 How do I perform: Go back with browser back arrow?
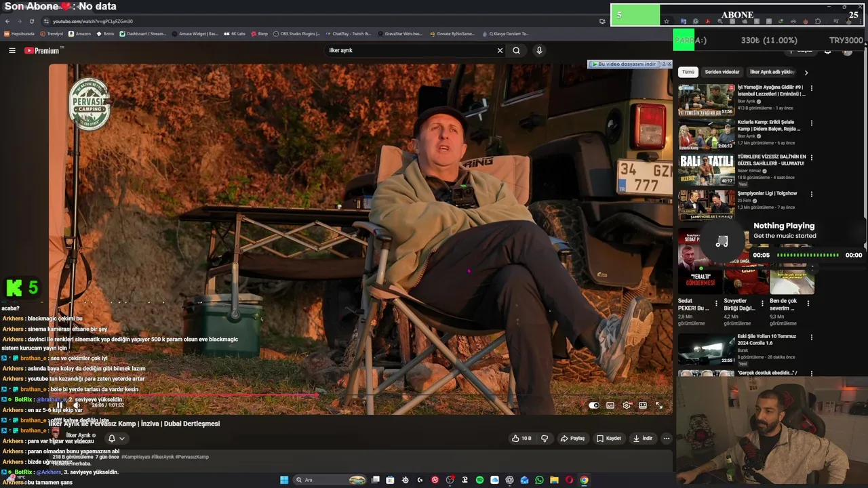(7, 21)
